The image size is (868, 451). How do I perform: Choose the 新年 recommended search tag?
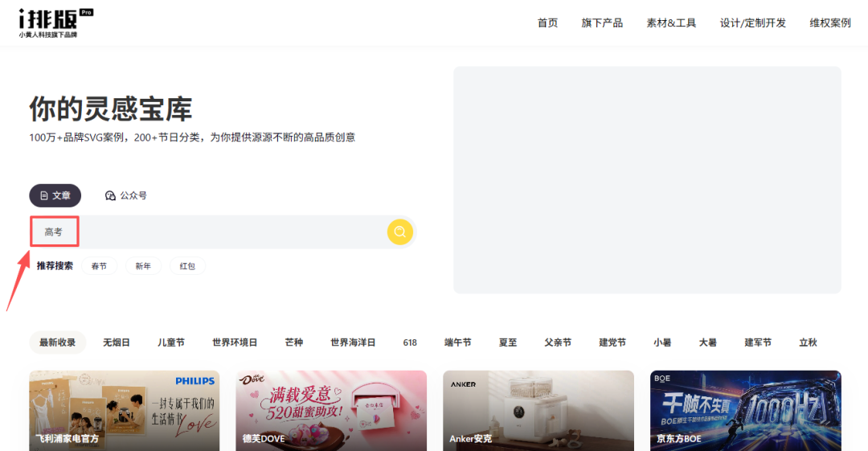(143, 266)
